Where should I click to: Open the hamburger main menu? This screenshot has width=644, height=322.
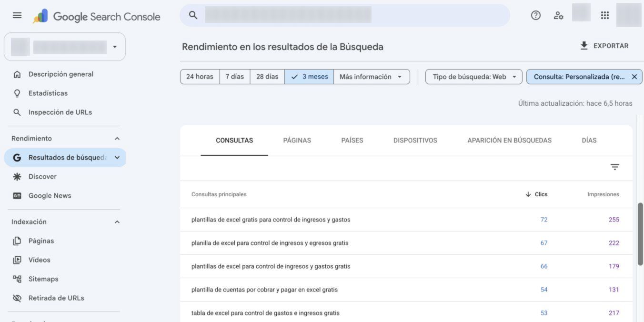[17, 16]
